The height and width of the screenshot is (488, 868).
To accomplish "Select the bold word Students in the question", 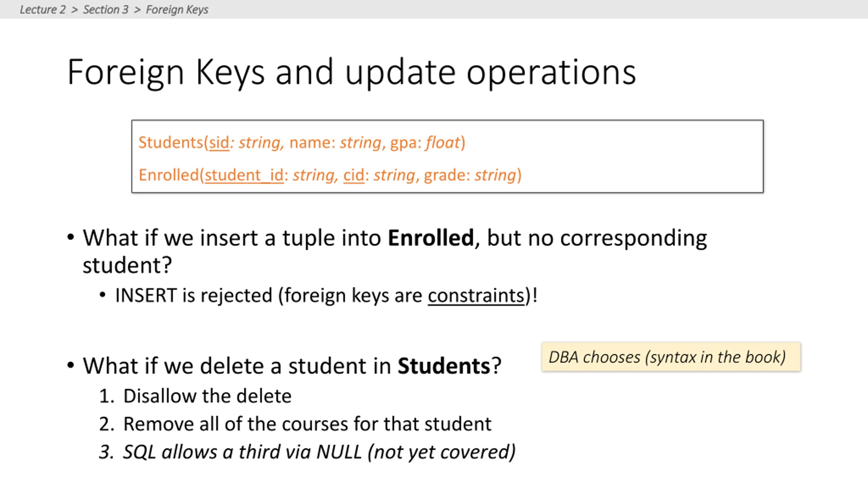I will (444, 366).
